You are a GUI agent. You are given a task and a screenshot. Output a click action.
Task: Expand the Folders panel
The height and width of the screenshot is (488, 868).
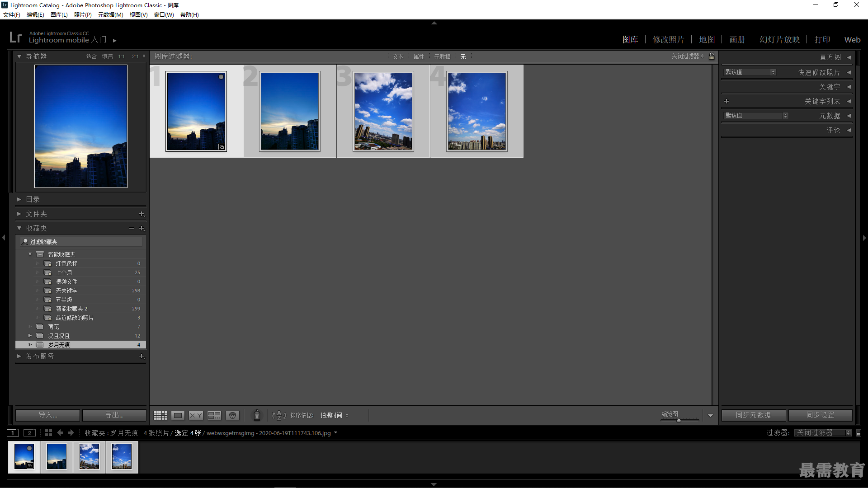[19, 214]
